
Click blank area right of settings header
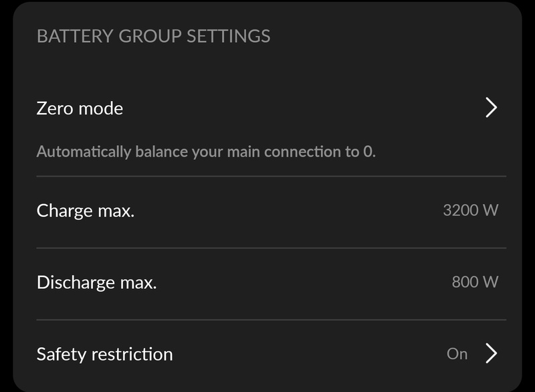click(395, 36)
